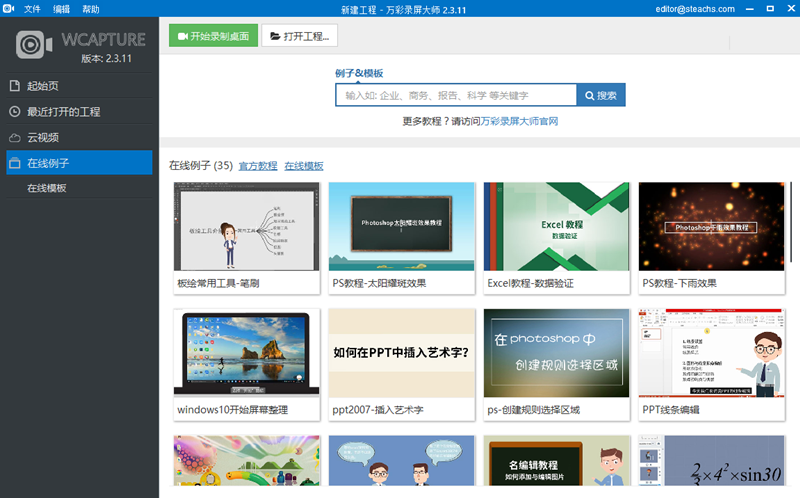Select 在线例子 in the sidebar

pos(48,163)
